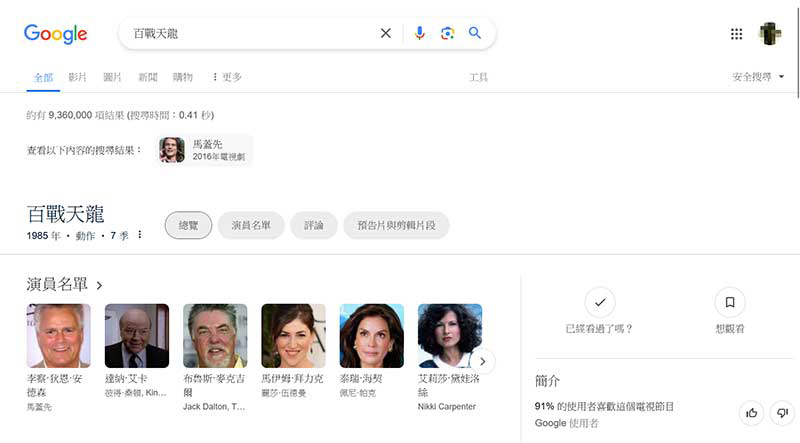Open the cast photo of Nikki Carpenter actress
Screen dimensions: 800x443
[x=450, y=336]
